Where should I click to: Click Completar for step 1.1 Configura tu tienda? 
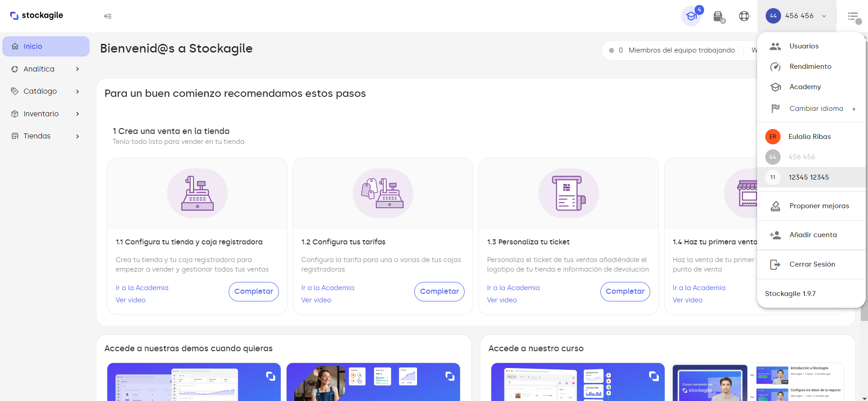click(254, 291)
